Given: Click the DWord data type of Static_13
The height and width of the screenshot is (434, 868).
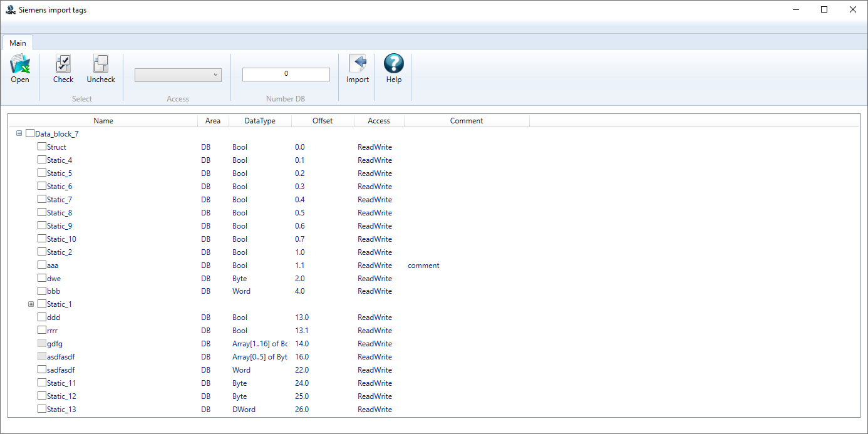Looking at the screenshot, I should (244, 410).
